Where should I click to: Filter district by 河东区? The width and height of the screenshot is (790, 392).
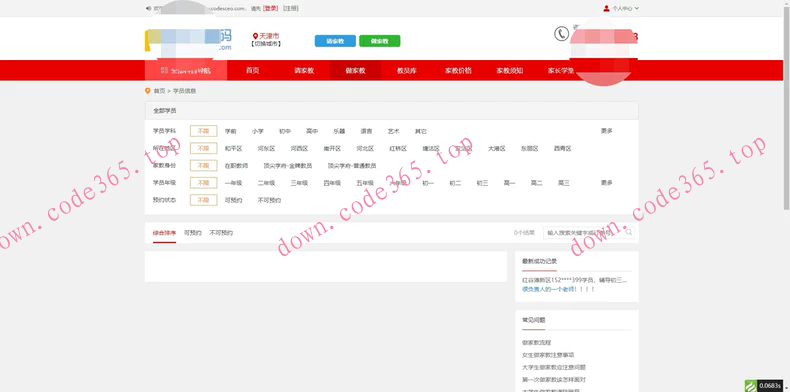coord(266,149)
